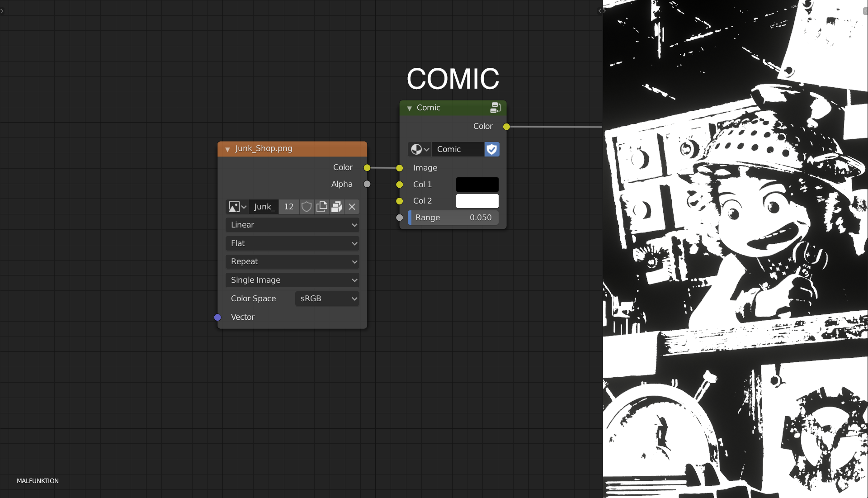Viewport: 868px width, 498px height.
Task: Open the Col 2 white color swatch
Action: click(x=477, y=201)
